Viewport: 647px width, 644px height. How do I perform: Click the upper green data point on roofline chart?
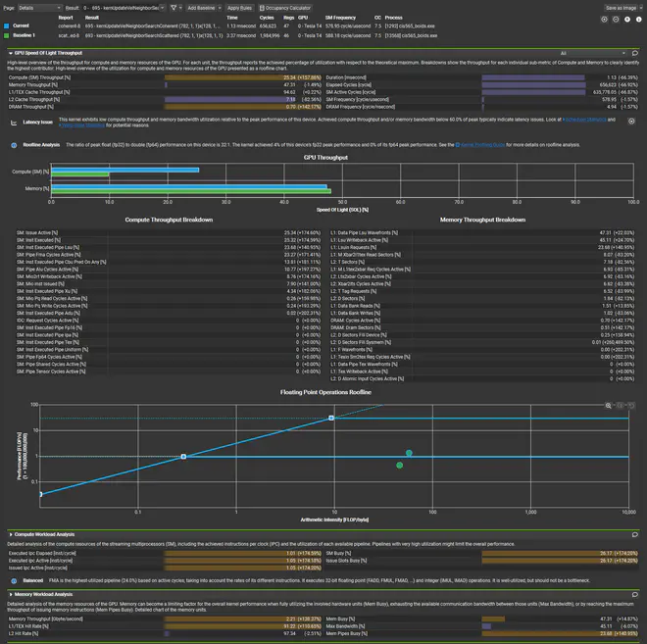tap(409, 453)
